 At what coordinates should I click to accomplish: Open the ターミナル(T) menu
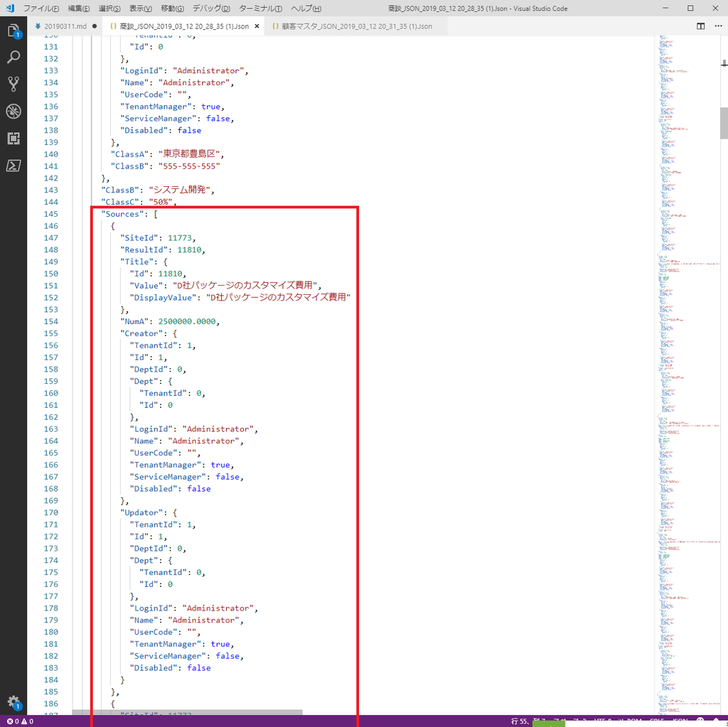pyautogui.click(x=260, y=9)
